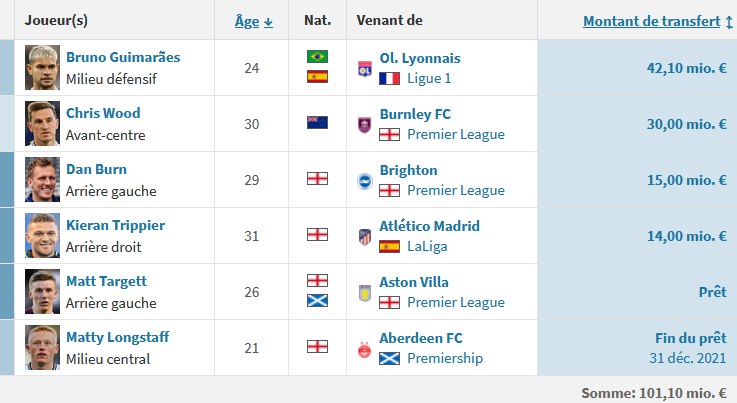Click Dan Burn's portrait thumbnail

(42, 179)
